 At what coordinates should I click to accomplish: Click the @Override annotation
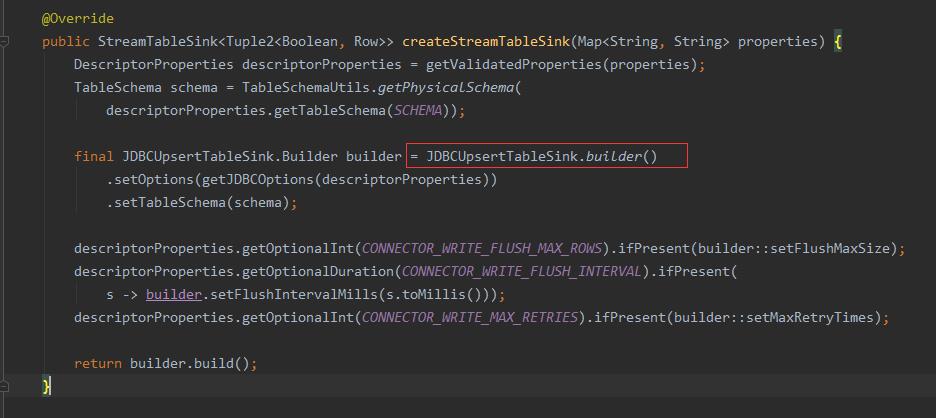coord(78,19)
